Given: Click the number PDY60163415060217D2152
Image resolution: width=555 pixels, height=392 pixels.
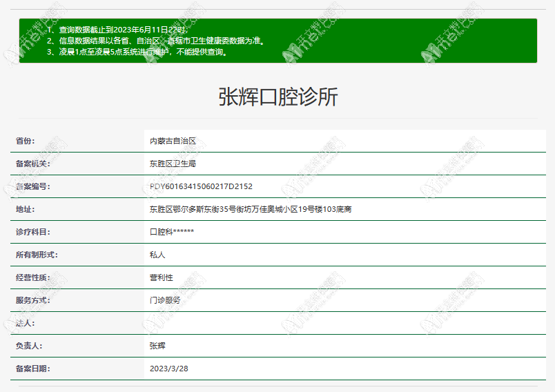Looking at the screenshot, I should click(201, 186).
